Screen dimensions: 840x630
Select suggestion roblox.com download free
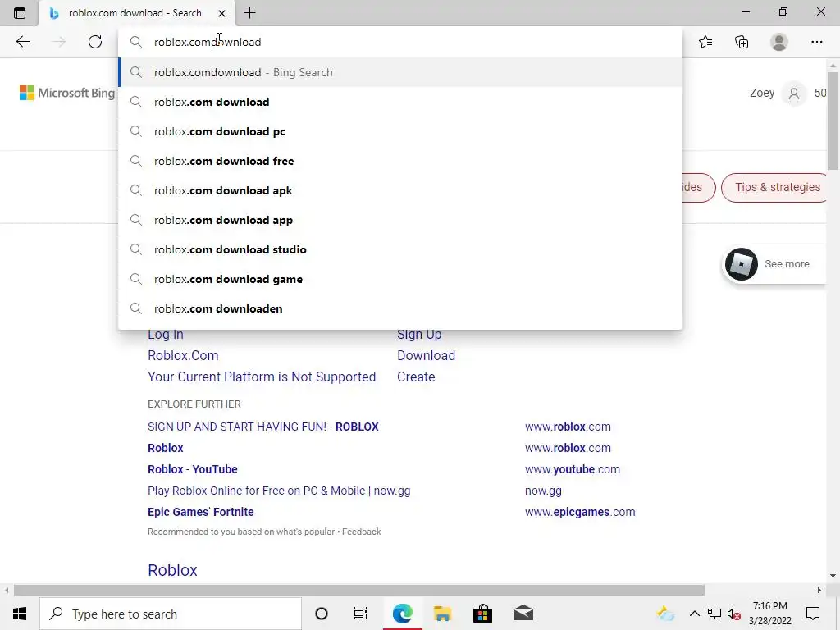(x=400, y=161)
